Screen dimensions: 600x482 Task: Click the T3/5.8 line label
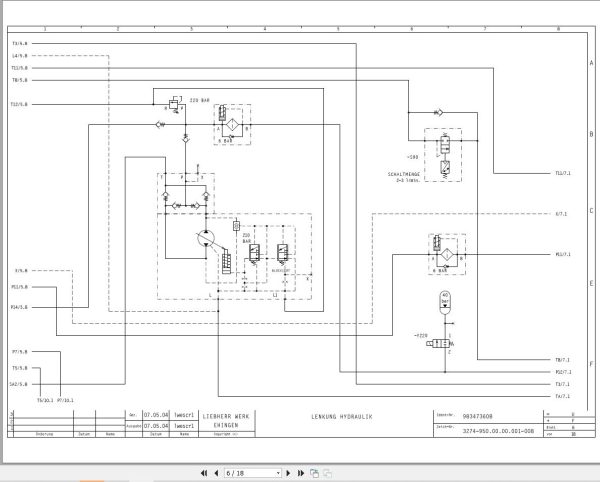tap(20, 44)
